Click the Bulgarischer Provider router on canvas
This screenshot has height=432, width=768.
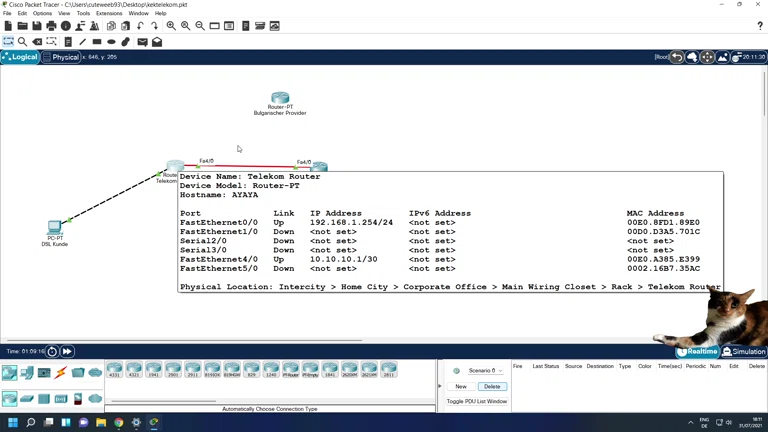pos(280,98)
